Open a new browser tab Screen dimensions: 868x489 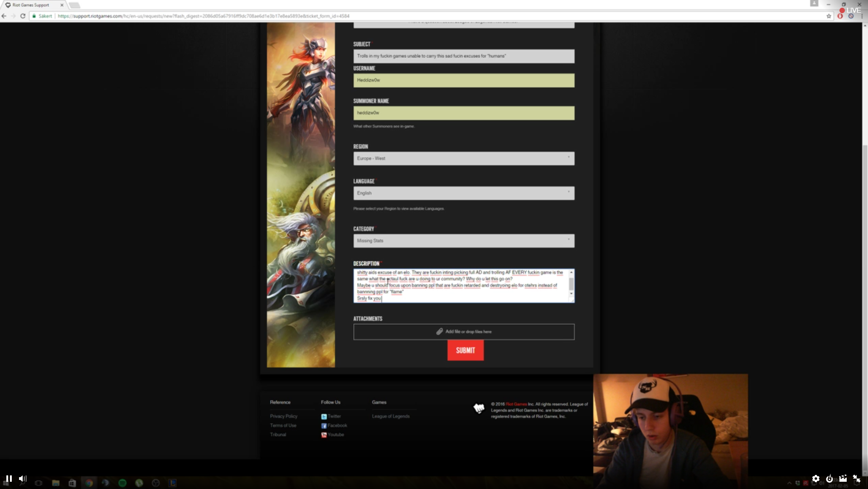tap(74, 5)
